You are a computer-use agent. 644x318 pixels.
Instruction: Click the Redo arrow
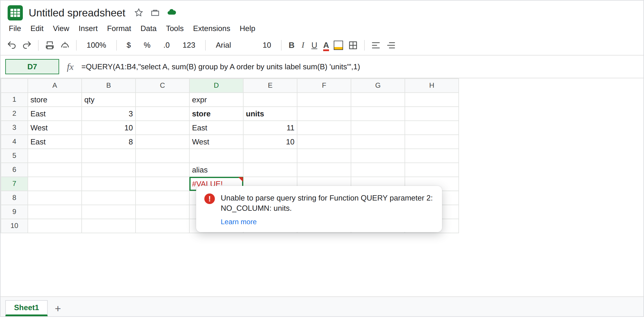point(27,45)
